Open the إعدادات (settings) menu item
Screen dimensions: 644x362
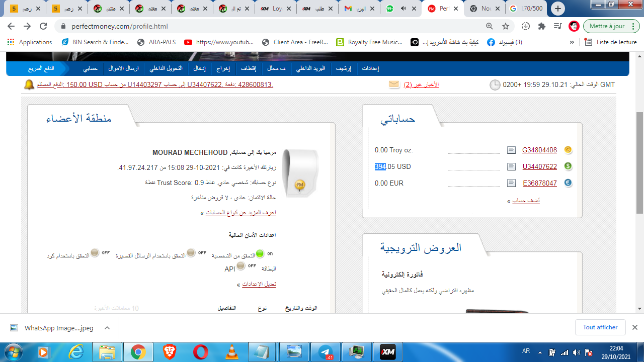(x=370, y=68)
